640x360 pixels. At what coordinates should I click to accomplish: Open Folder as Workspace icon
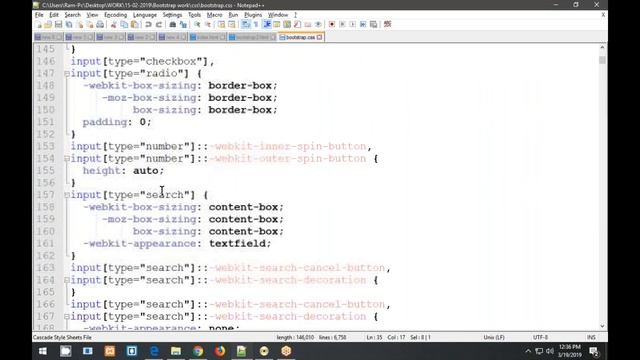coord(307,24)
